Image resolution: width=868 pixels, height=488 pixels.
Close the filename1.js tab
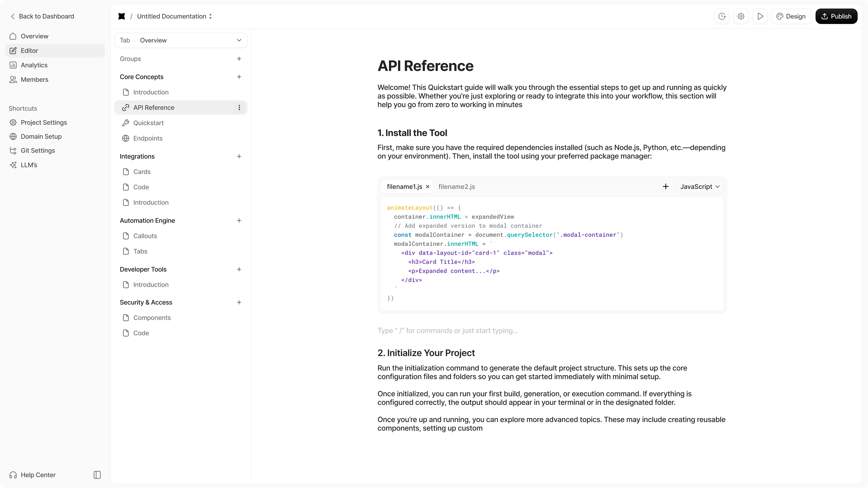tap(428, 187)
